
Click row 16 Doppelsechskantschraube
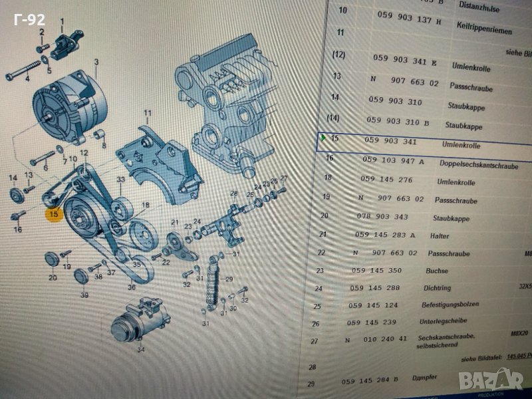pyautogui.click(x=426, y=162)
